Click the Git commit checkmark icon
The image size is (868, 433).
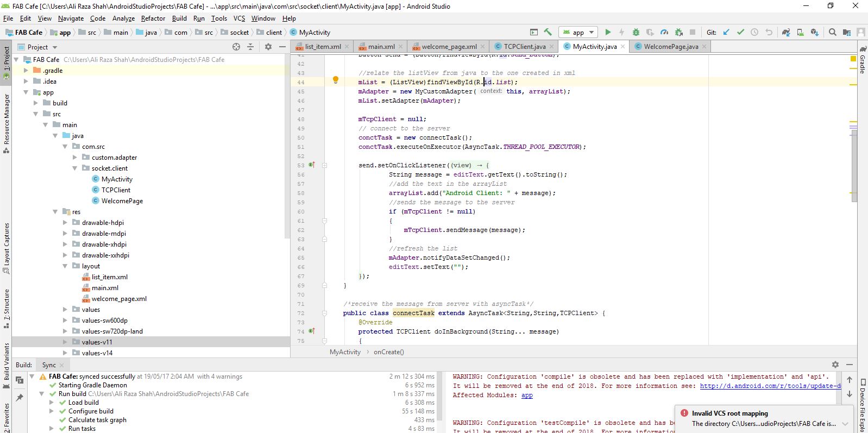click(740, 33)
